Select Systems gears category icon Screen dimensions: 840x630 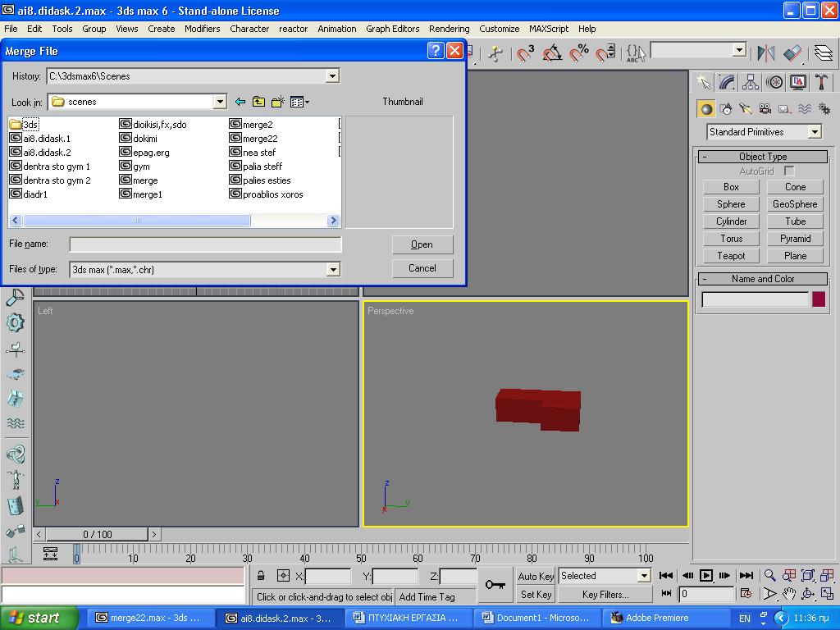[824, 109]
